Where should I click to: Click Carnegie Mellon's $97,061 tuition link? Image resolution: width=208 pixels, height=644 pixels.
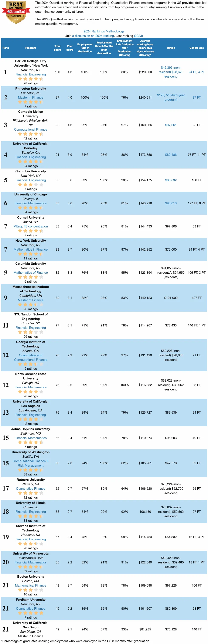point(171,125)
